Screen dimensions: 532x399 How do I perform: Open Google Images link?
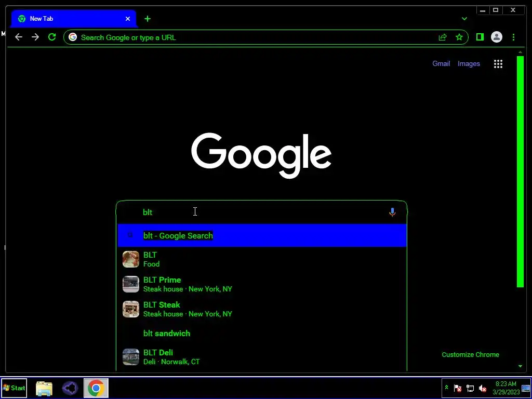coord(469,63)
